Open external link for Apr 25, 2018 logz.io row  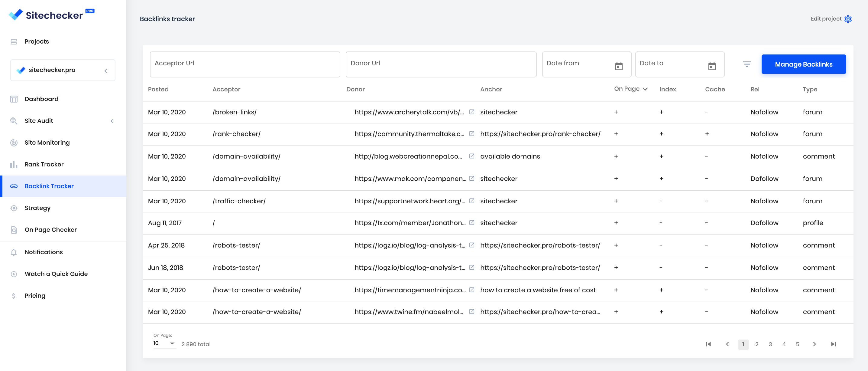point(472,245)
